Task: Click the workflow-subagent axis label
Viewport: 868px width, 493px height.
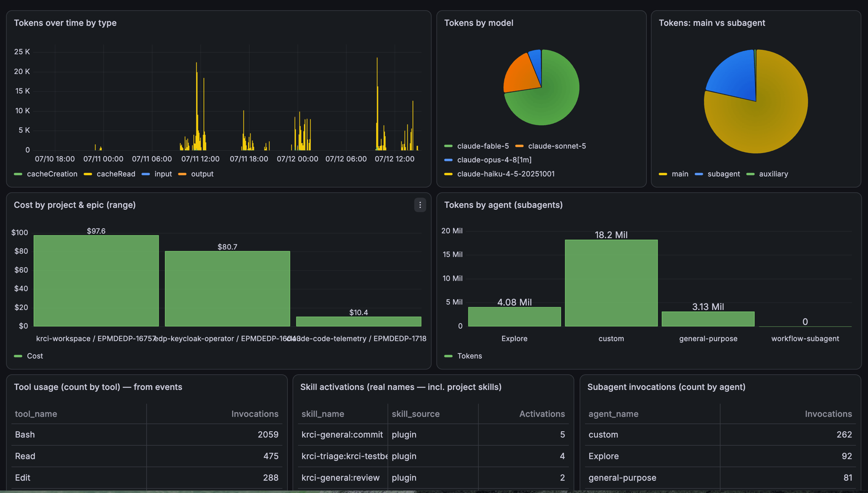Action: pyautogui.click(x=805, y=339)
